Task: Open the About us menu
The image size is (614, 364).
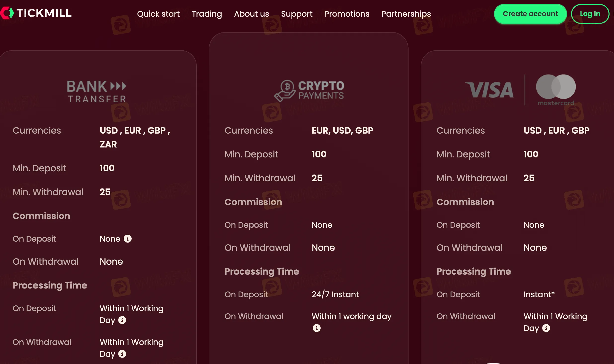Action: pyautogui.click(x=251, y=14)
